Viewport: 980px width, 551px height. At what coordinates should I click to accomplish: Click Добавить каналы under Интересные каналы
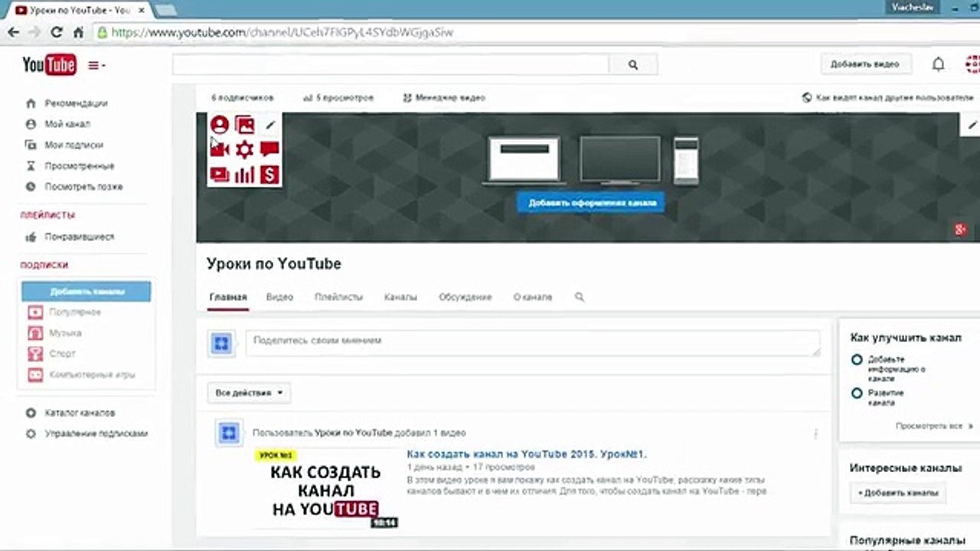(x=898, y=493)
